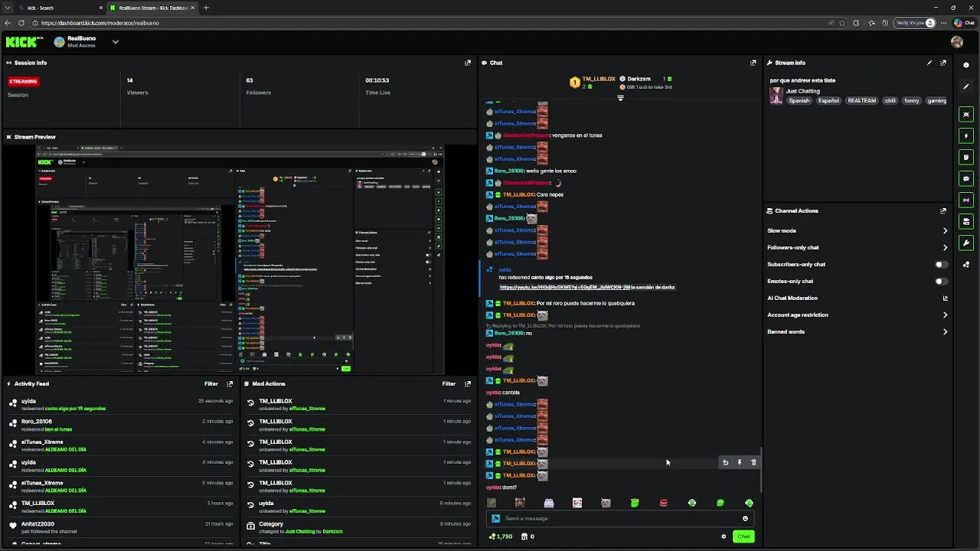Toggle broadcast signal widget in right sidebar
Screen dimensions: 980x551
click(x=966, y=200)
